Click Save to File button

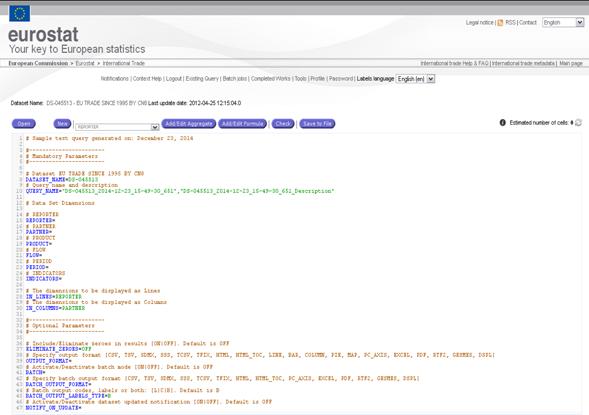point(317,124)
